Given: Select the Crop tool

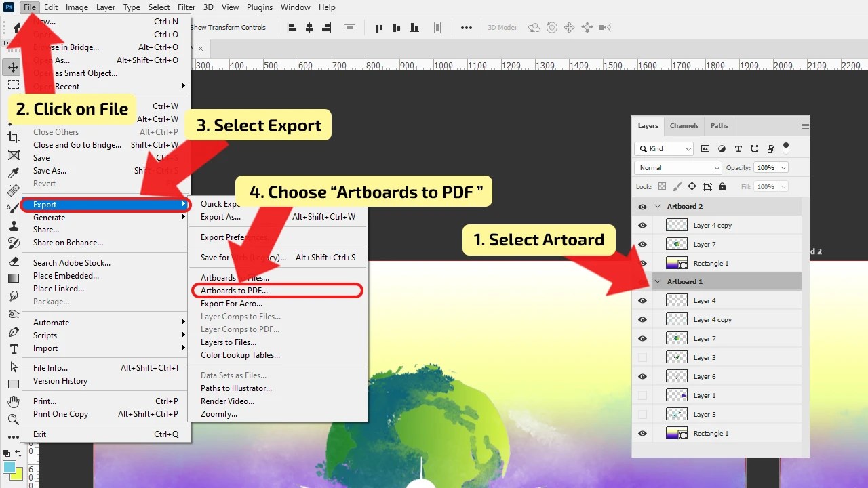Looking at the screenshot, I should pos(14,137).
